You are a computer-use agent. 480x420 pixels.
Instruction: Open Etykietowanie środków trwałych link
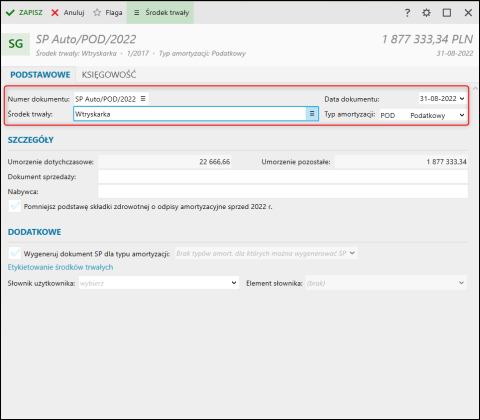[60, 267]
